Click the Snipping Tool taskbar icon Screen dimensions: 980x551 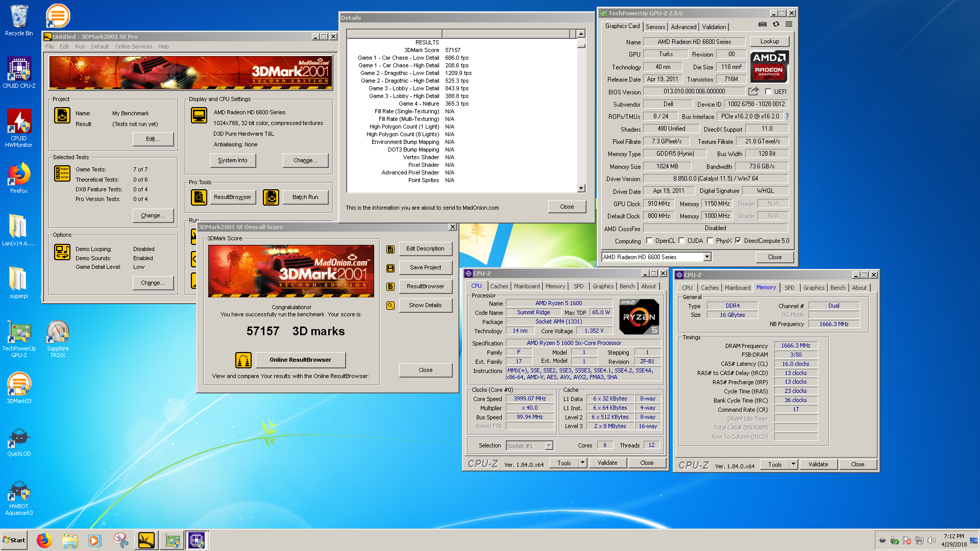point(121,540)
